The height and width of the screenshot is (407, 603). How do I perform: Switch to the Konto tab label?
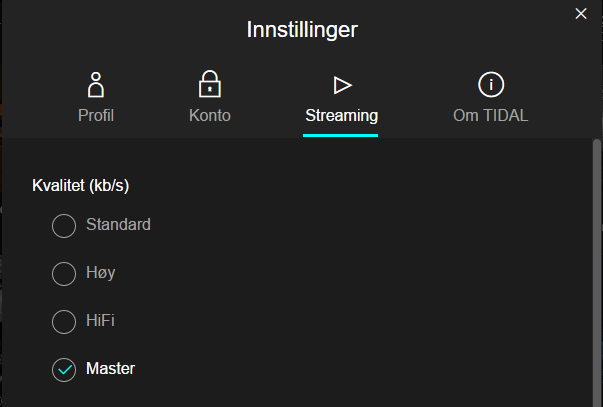(x=210, y=115)
